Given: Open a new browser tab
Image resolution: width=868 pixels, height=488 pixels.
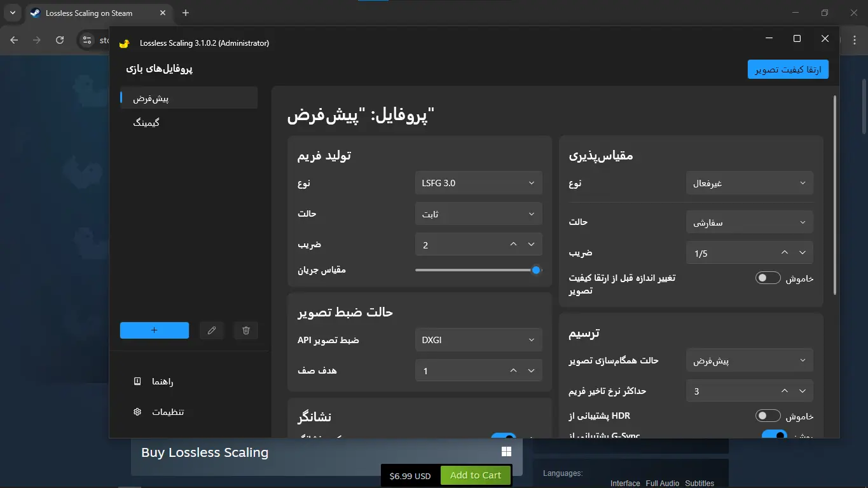Looking at the screenshot, I should [x=186, y=13].
